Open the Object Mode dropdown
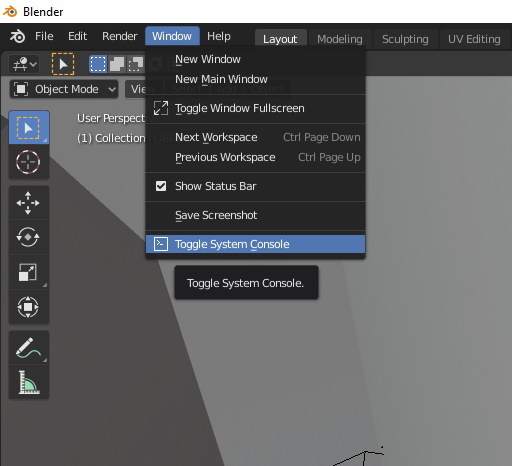 pyautogui.click(x=64, y=89)
